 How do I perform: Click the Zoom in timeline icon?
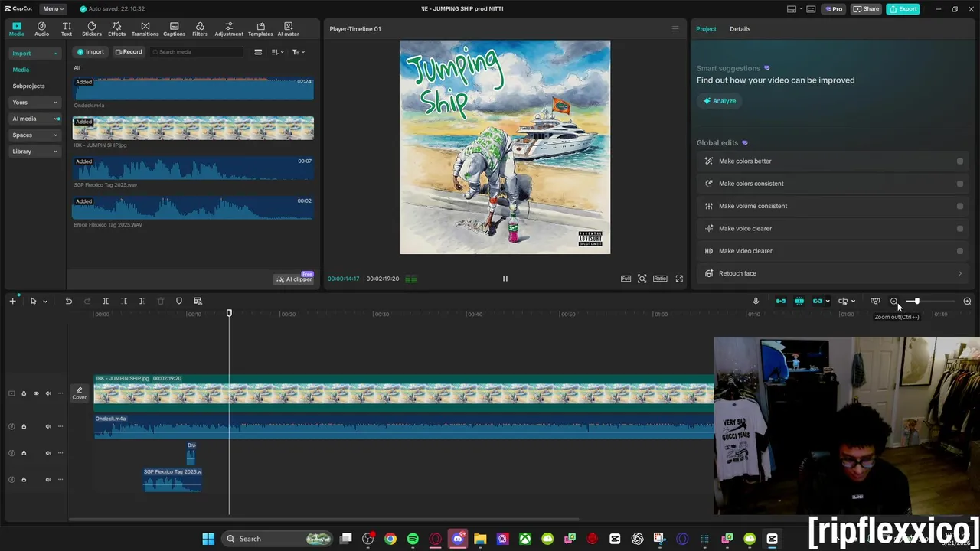click(967, 301)
